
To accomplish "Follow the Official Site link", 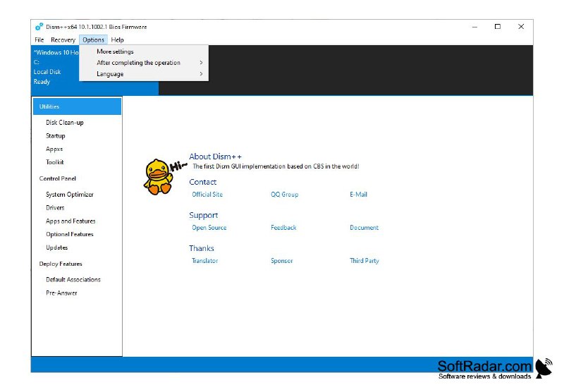I will (x=207, y=194).
